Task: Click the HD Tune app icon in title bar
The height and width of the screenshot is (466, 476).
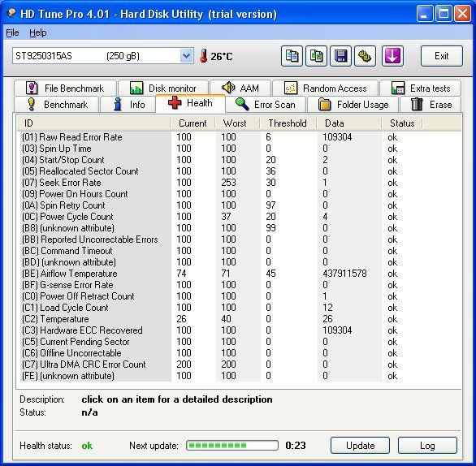Action: [x=11, y=13]
